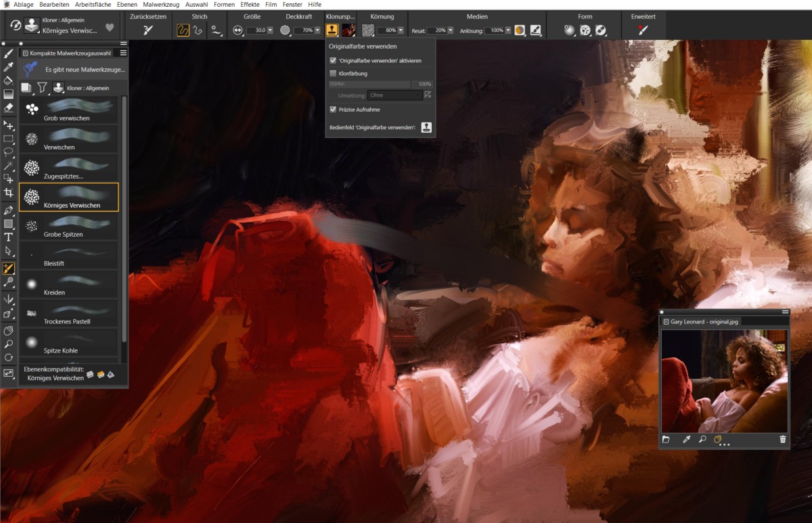Open the Ebenen menu
Viewport: 812px width, 523px height.
pyautogui.click(x=127, y=5)
